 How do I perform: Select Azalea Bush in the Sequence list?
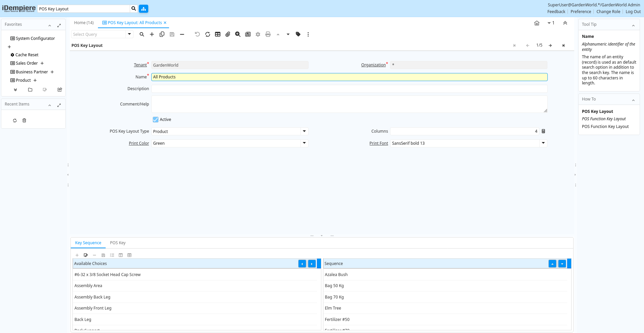[336, 275]
